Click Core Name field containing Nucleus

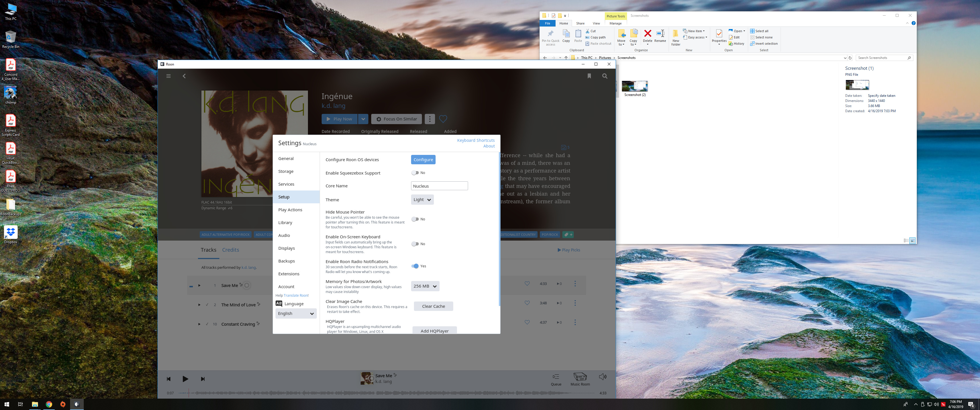coord(439,186)
